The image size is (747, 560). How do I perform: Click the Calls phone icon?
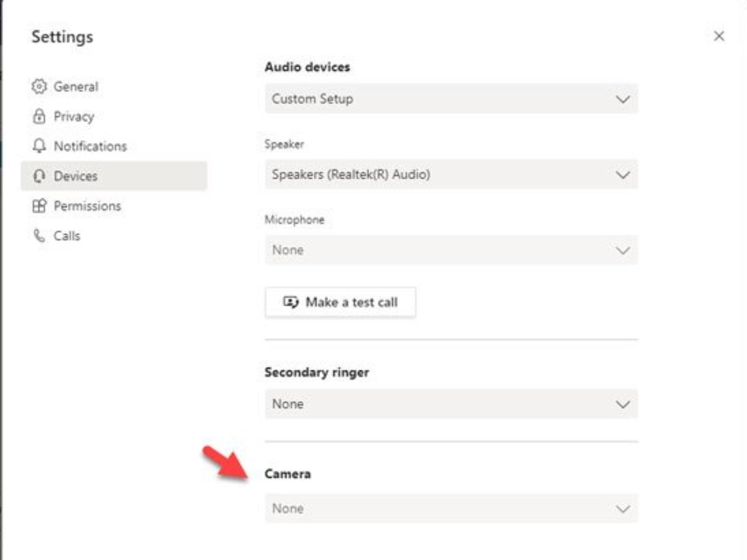[x=39, y=236]
